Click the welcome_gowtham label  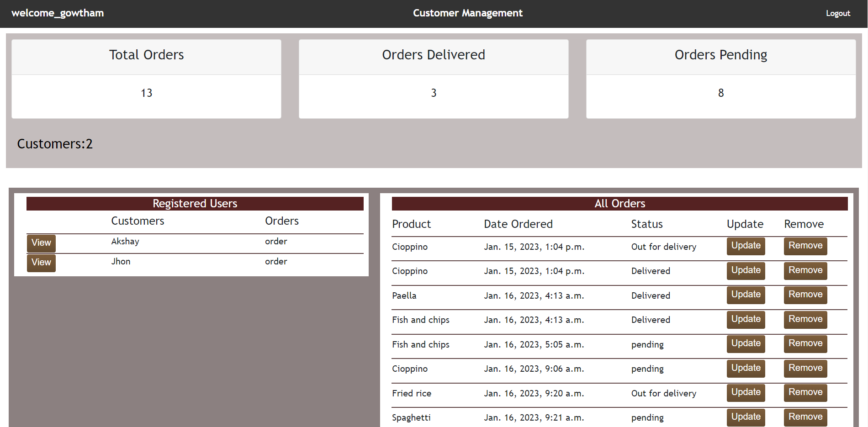[x=58, y=13]
